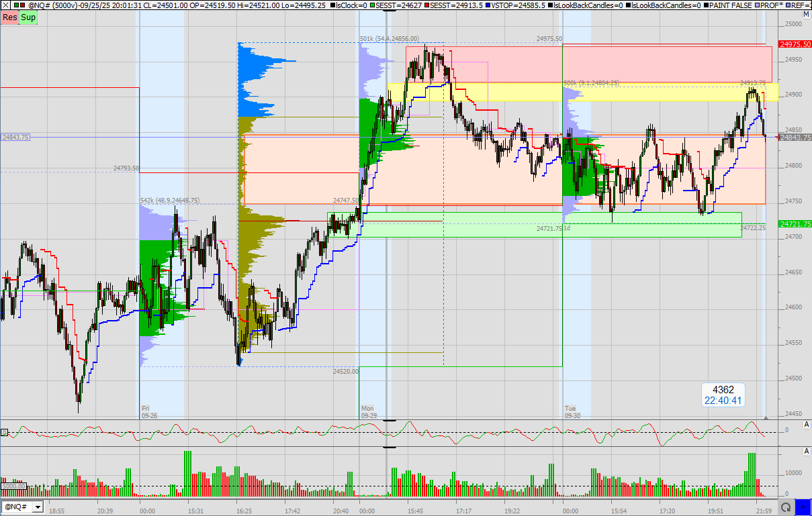Click the blue plus icon in bottom-right corner
This screenshot has height=516, width=812.
pyautogui.click(x=805, y=507)
